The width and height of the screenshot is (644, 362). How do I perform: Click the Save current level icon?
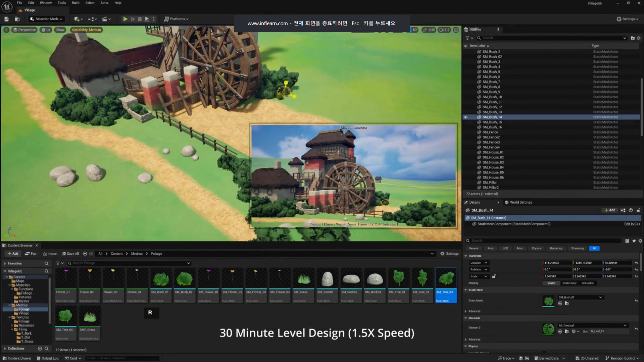coord(6,19)
